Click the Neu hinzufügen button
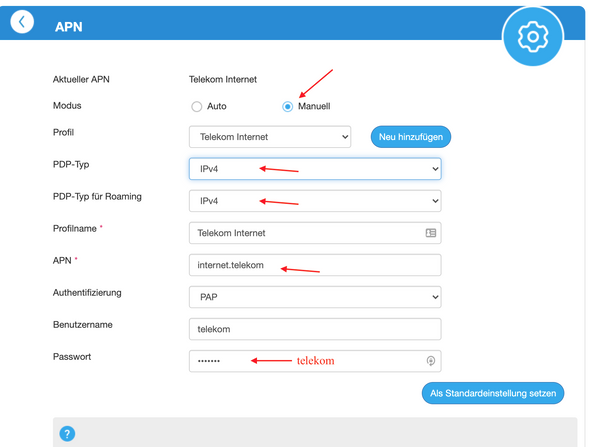Viewport: 607px width, 447px height. 411,137
